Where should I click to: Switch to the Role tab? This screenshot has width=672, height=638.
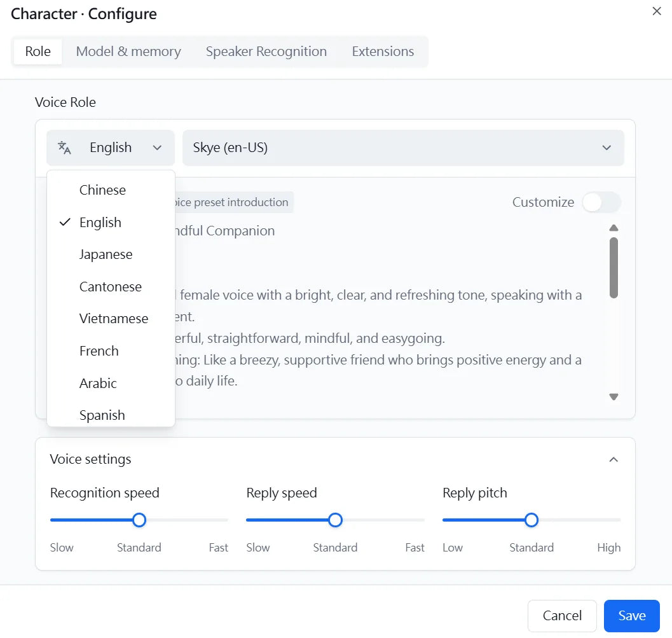[38, 52]
